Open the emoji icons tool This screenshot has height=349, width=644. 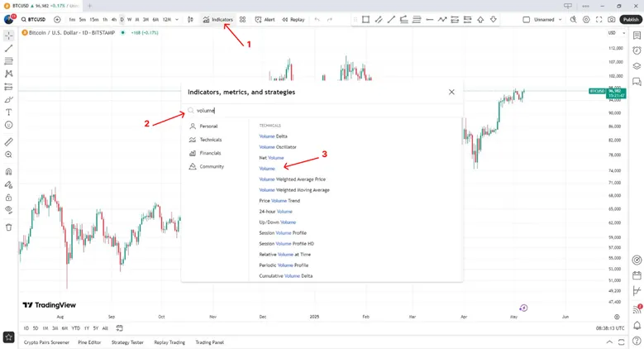point(8,125)
